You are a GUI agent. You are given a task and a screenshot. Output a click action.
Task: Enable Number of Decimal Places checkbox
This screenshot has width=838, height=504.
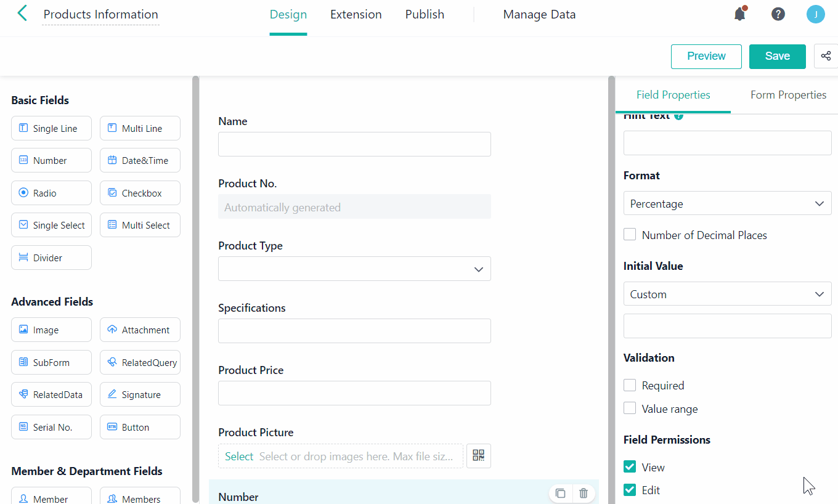630,235
